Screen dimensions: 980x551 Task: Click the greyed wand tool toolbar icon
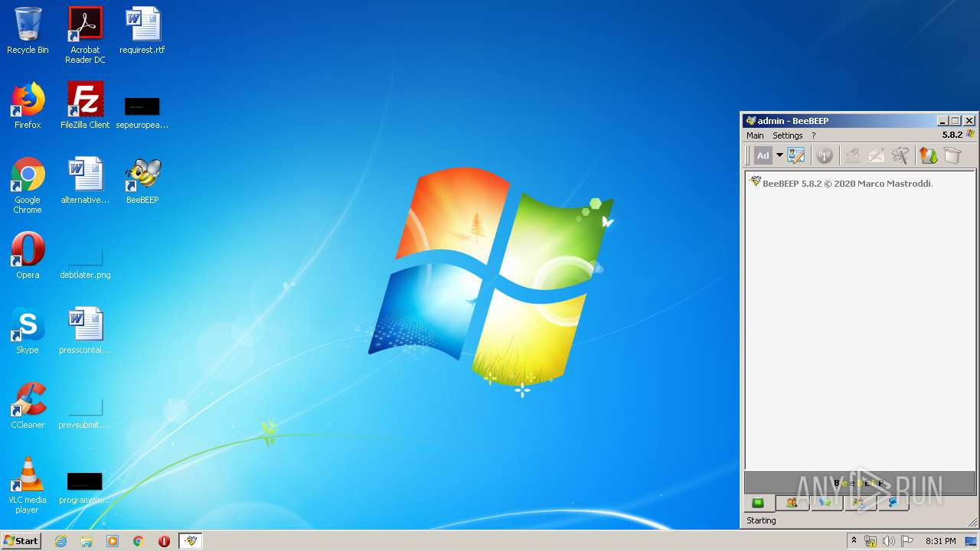(x=900, y=155)
